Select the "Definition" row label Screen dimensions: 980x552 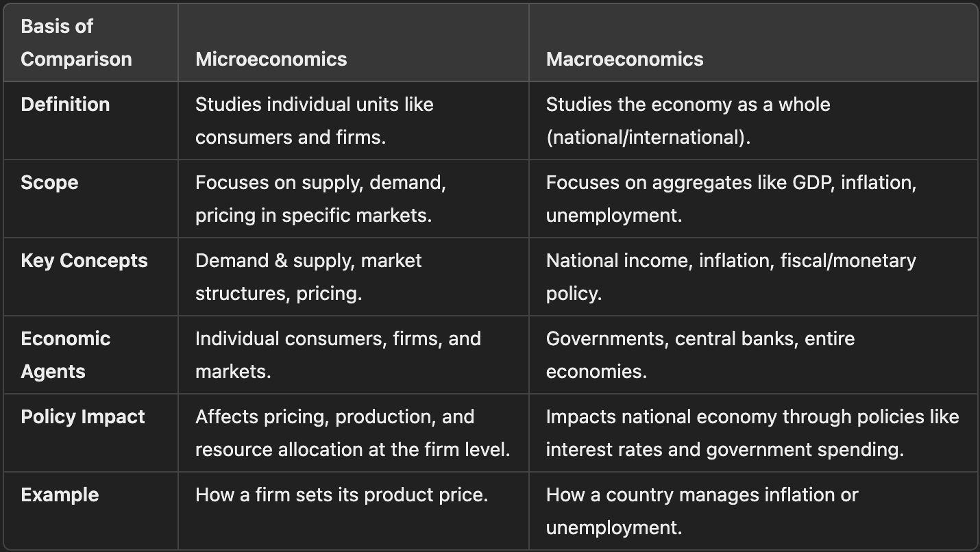coord(65,104)
